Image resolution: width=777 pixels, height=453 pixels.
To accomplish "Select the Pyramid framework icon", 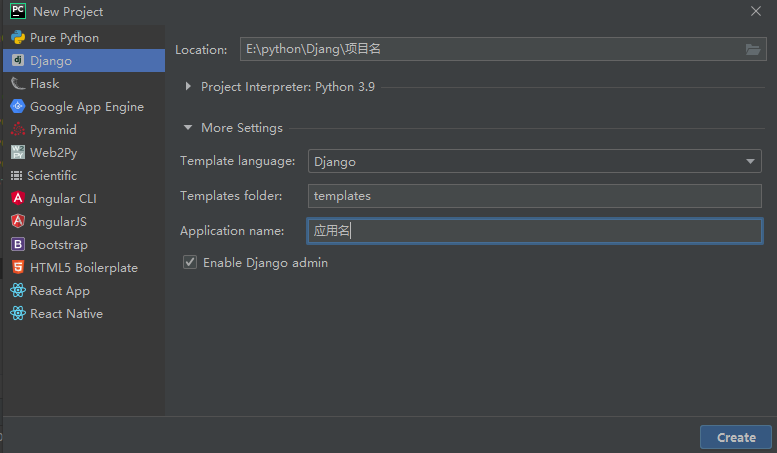I will (x=18, y=130).
